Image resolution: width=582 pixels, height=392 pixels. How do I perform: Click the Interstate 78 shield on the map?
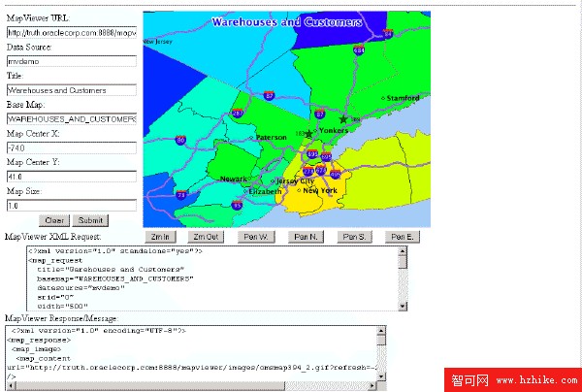[181, 195]
